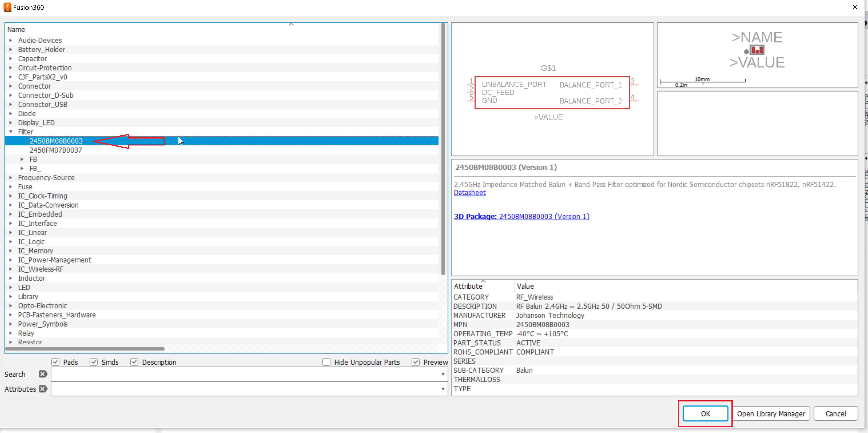The image size is (868, 433).
Task: Toggle the Pads checkbox
Action: [x=56, y=362]
